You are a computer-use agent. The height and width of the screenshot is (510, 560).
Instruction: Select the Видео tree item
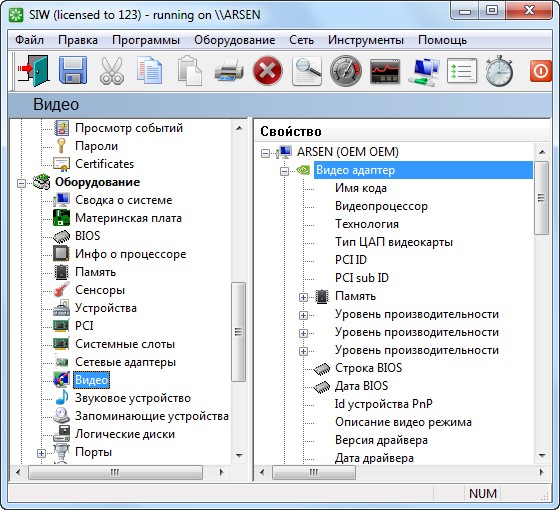coord(91,380)
